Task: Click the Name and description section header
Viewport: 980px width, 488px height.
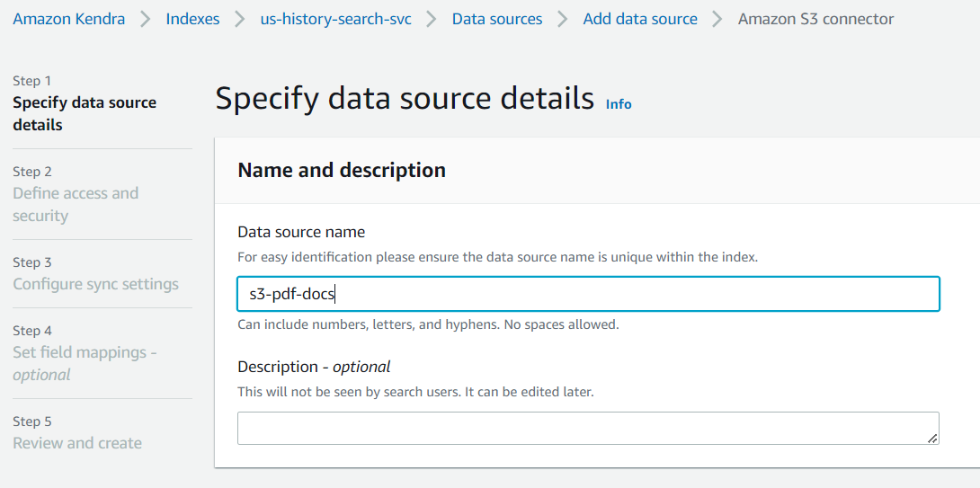Action: (x=342, y=170)
